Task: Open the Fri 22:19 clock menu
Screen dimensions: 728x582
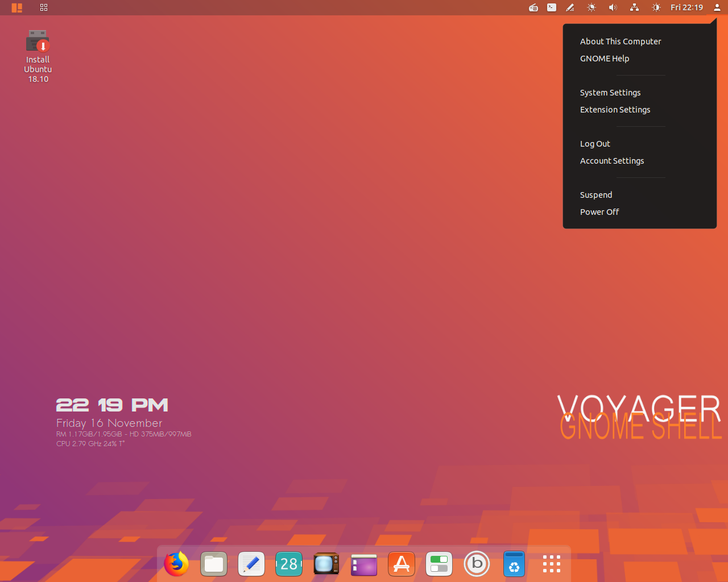Action: [x=686, y=7]
